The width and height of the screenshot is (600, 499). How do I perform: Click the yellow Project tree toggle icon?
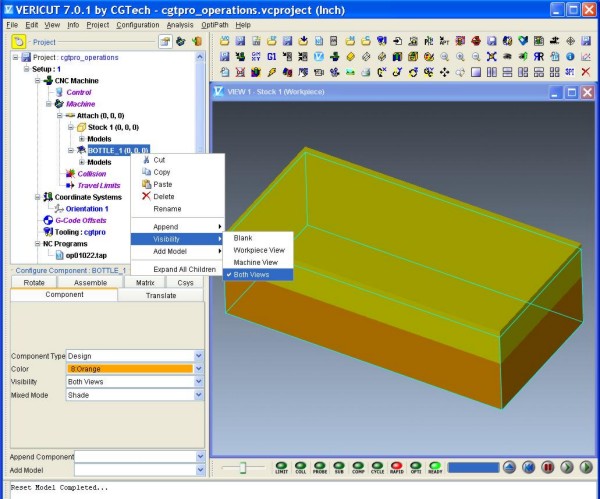pos(18,41)
